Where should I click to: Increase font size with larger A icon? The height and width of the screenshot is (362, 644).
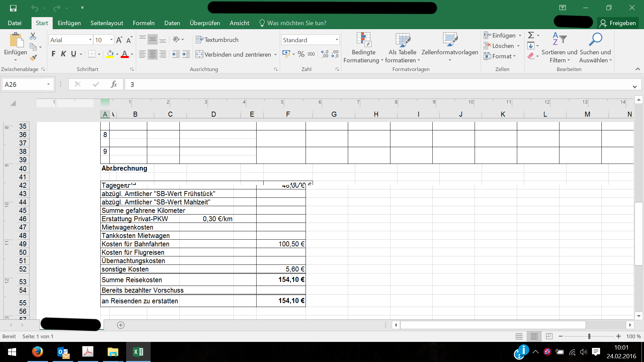(x=119, y=40)
